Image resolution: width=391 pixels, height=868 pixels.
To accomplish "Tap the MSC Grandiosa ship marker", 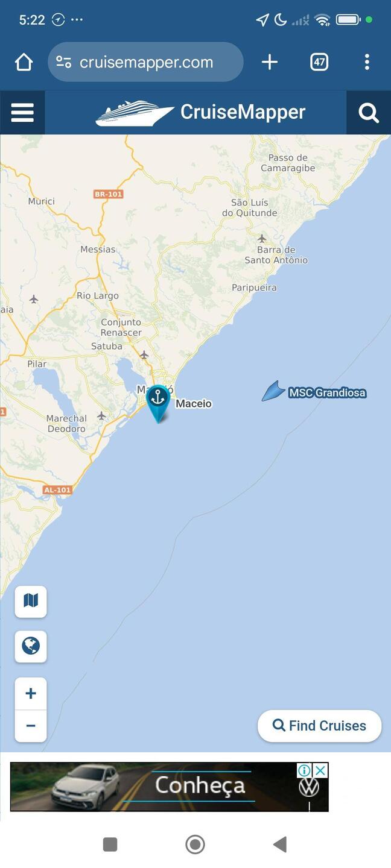I will click(x=273, y=391).
